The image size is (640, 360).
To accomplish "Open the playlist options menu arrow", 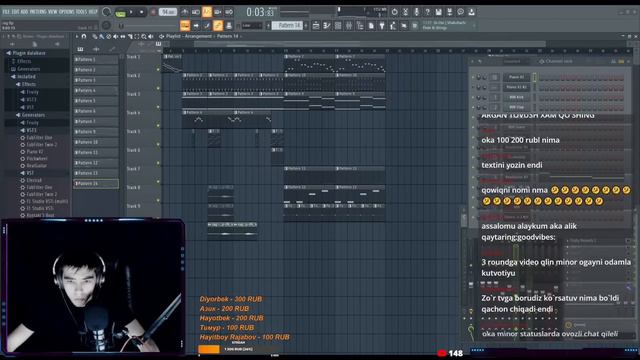I will point(77,36).
